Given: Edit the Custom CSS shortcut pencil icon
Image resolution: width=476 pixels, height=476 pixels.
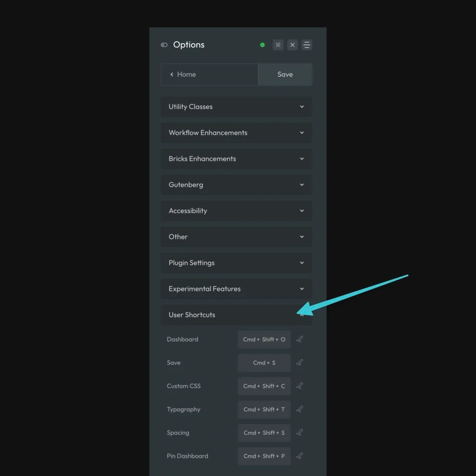Looking at the screenshot, I should (300, 386).
